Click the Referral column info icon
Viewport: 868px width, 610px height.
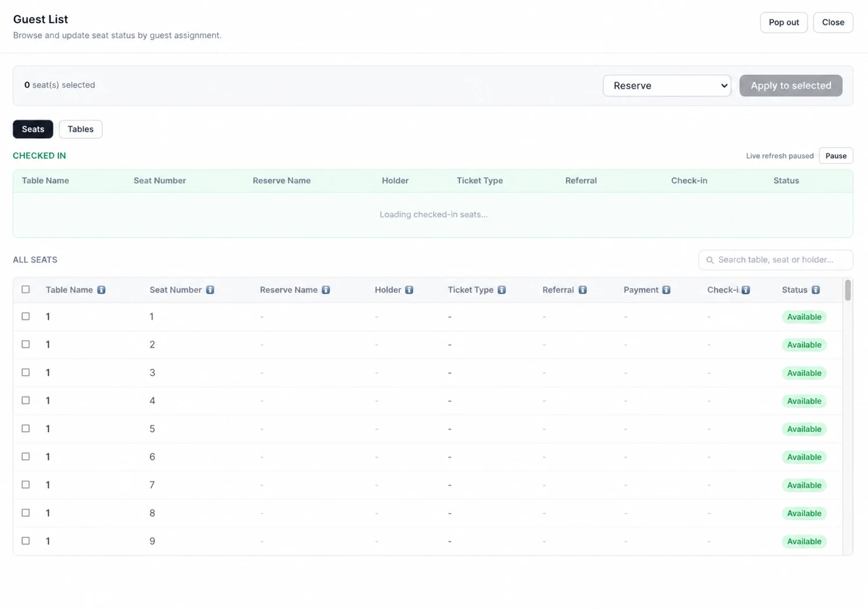click(x=583, y=290)
